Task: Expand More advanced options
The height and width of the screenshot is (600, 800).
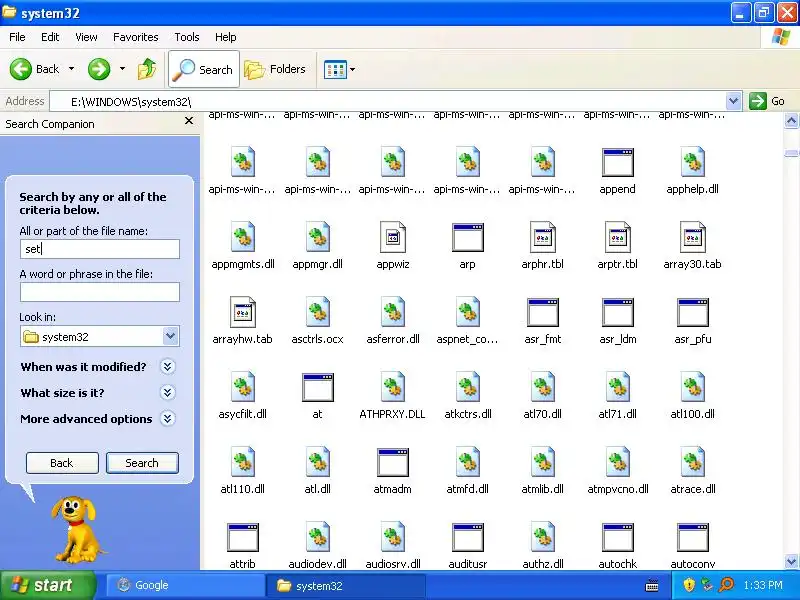Action: 167,419
